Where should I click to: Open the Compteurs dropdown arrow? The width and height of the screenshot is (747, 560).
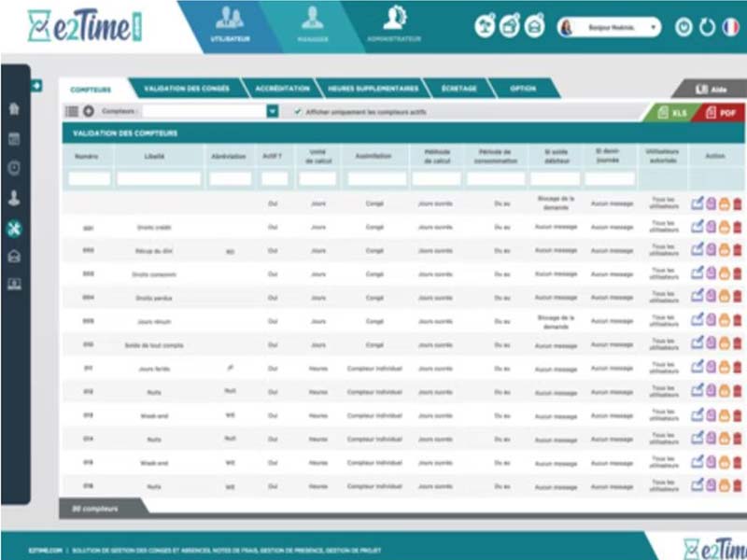[x=273, y=111]
